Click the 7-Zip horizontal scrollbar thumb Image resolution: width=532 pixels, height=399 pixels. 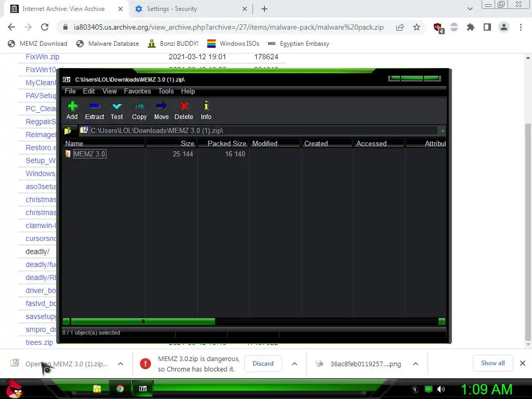click(143, 321)
